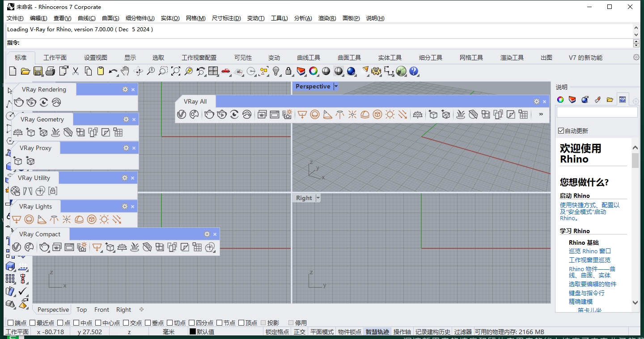Enable the 垂点 osnap checkbox

[x=148, y=322]
